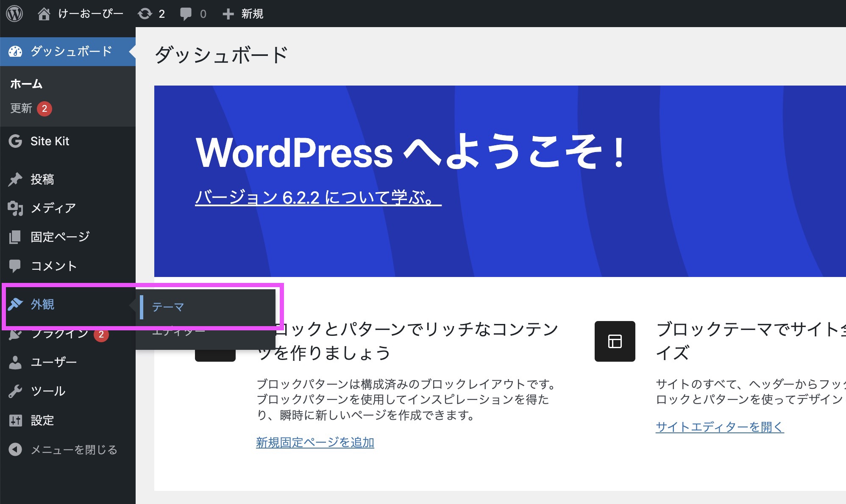Image resolution: width=846 pixels, height=504 pixels.
Task: Click the Google G Site Kit icon
Action: coord(15,141)
